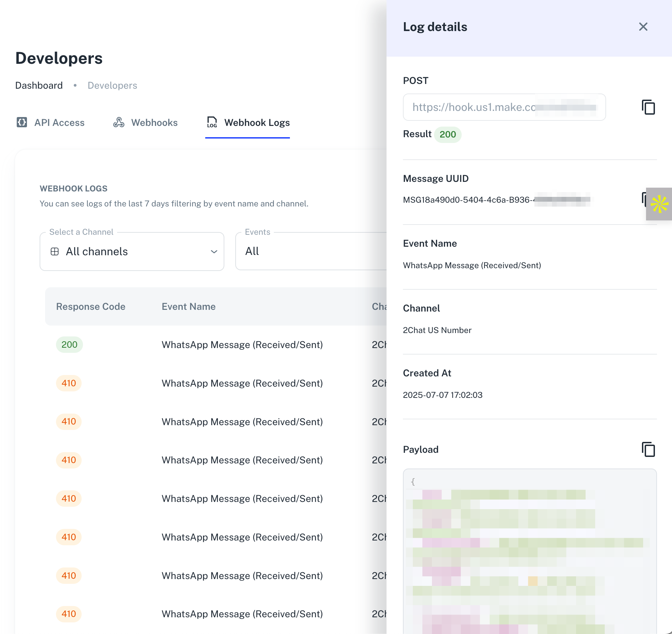Click the Webhooks icon
Viewport: 672px width, 634px height.
tap(118, 122)
